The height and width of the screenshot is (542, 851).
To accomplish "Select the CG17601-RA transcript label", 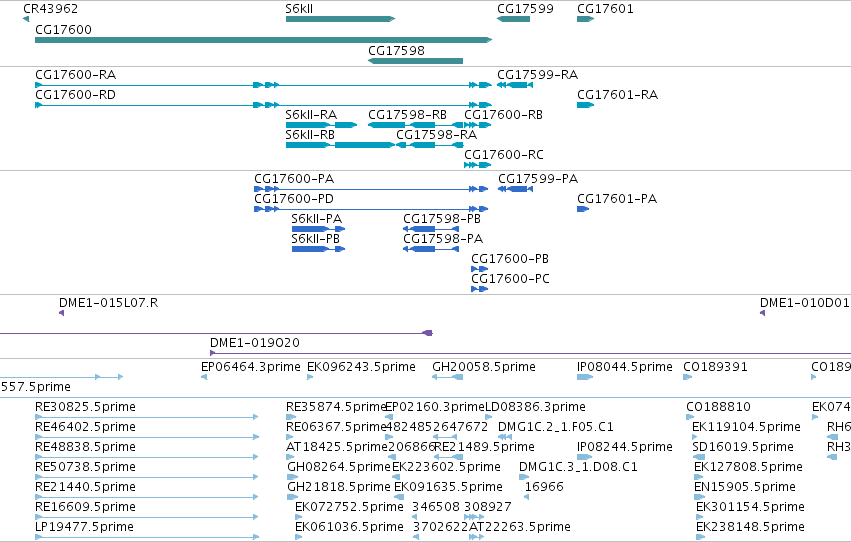I will tap(618, 95).
